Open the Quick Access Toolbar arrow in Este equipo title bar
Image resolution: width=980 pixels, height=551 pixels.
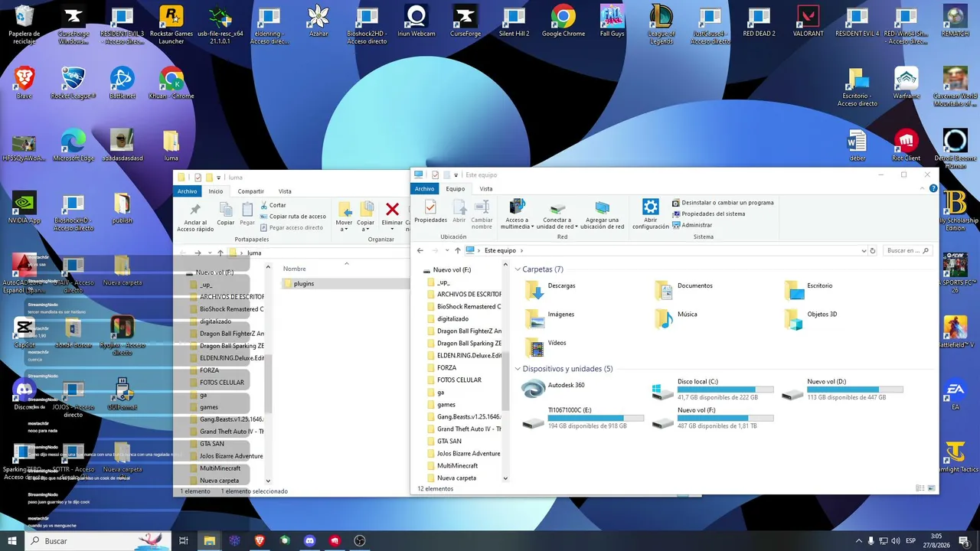(456, 175)
